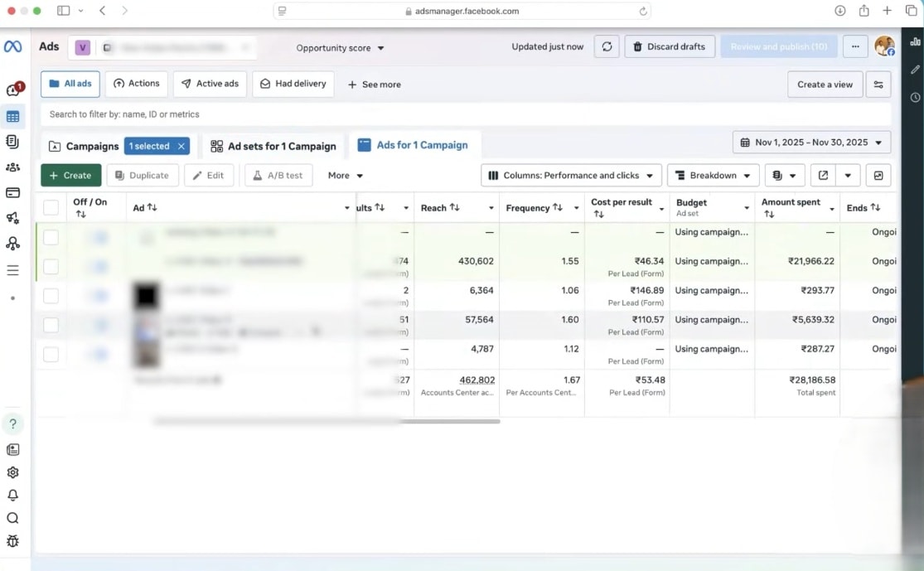Click the Billing card icon in sidebar
The image size is (924, 571).
(x=12, y=193)
